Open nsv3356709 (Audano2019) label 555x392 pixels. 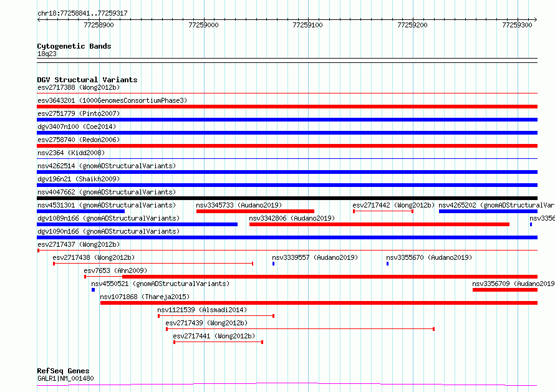click(x=513, y=284)
